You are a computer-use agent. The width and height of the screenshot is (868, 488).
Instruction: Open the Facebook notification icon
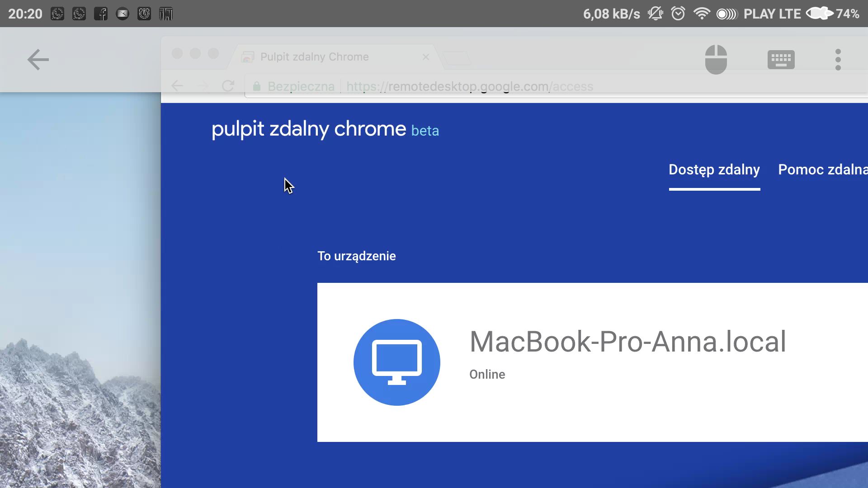pyautogui.click(x=100, y=14)
